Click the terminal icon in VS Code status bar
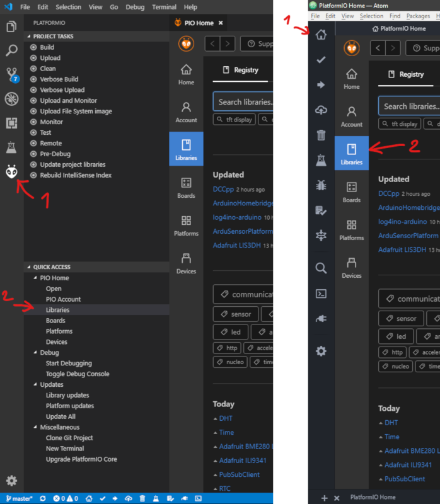 click(x=199, y=498)
